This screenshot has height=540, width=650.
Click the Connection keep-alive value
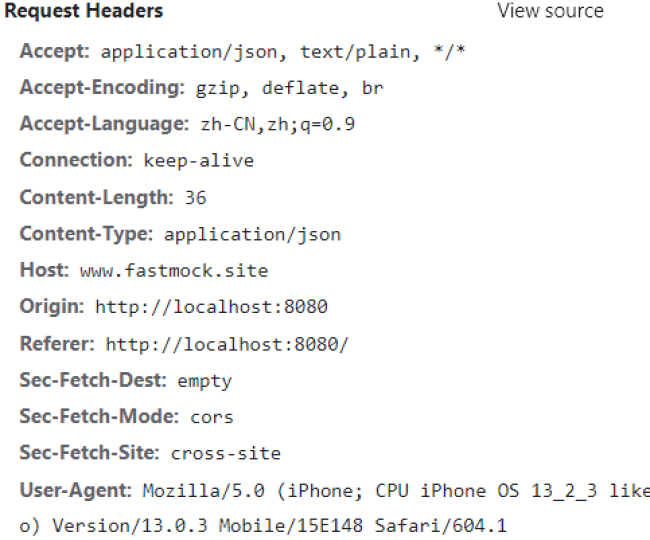tap(198, 161)
